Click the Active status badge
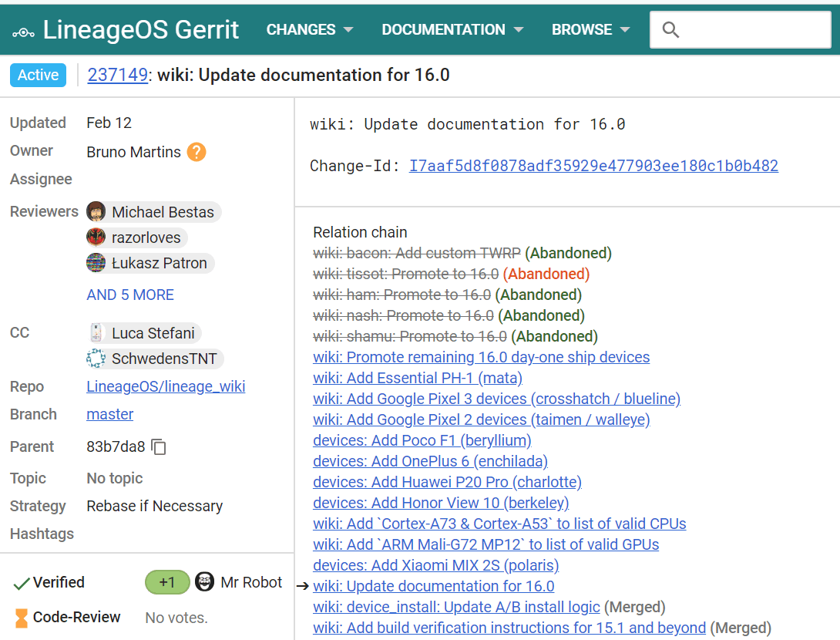 pyautogui.click(x=38, y=75)
